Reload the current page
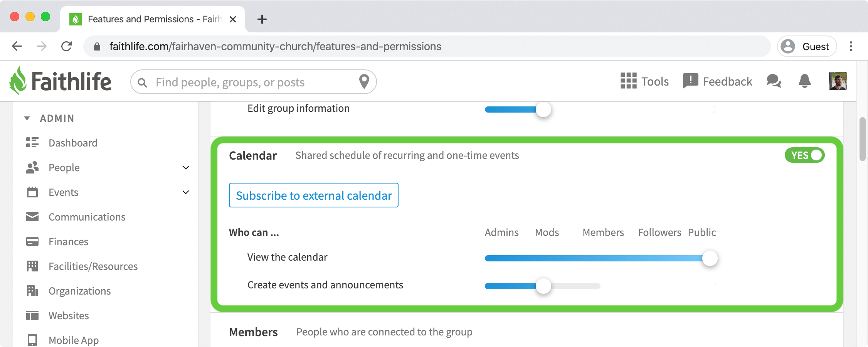Image resolution: width=868 pixels, height=347 pixels. coord(66,46)
